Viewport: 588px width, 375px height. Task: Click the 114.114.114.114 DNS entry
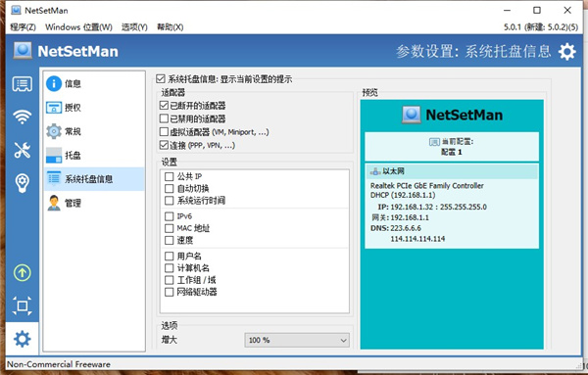(417, 239)
